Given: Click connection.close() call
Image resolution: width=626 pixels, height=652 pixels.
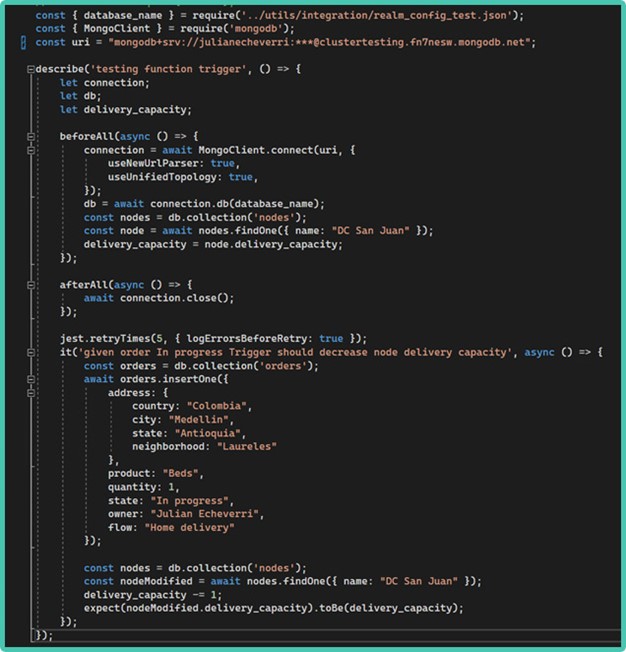Looking at the screenshot, I should coord(174,298).
